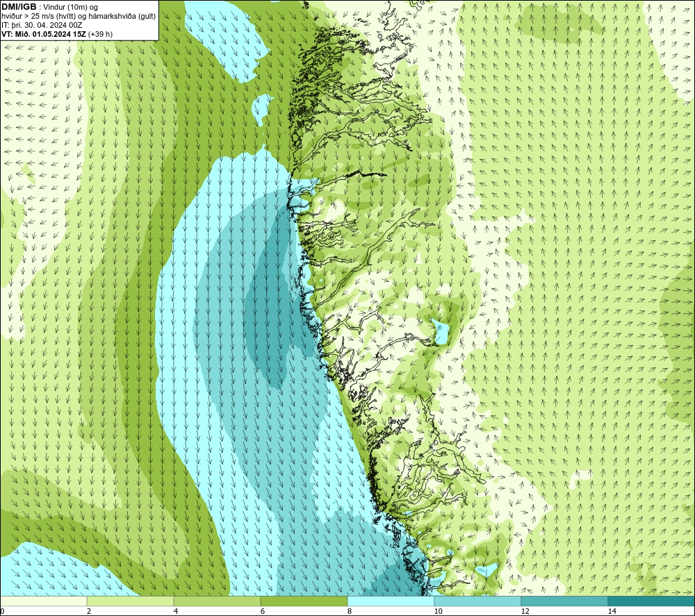This screenshot has height=616, width=695.
Task: Click the darker teal 12–14 m/s legend swatch
Action: tap(564, 601)
